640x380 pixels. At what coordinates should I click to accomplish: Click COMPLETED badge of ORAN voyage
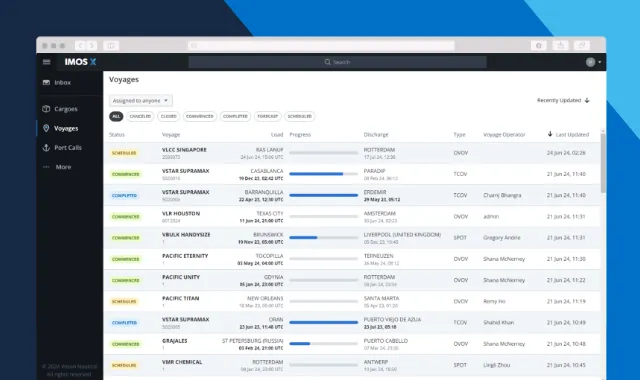click(124, 323)
